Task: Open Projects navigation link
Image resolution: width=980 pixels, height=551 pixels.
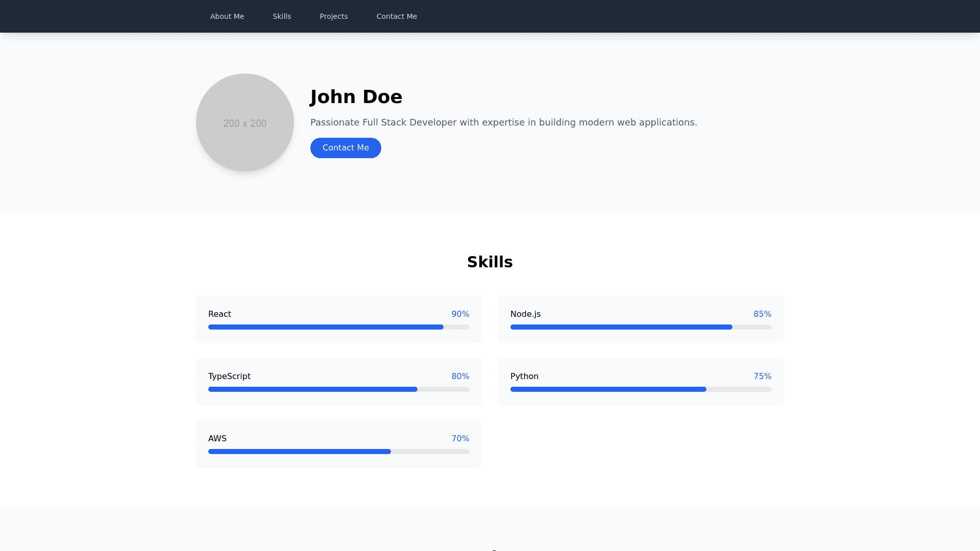Action: (x=334, y=16)
